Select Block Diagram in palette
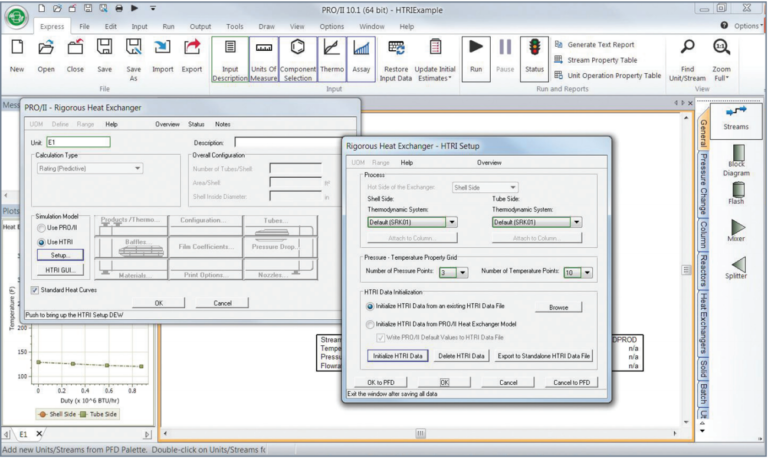 pyautogui.click(x=736, y=160)
